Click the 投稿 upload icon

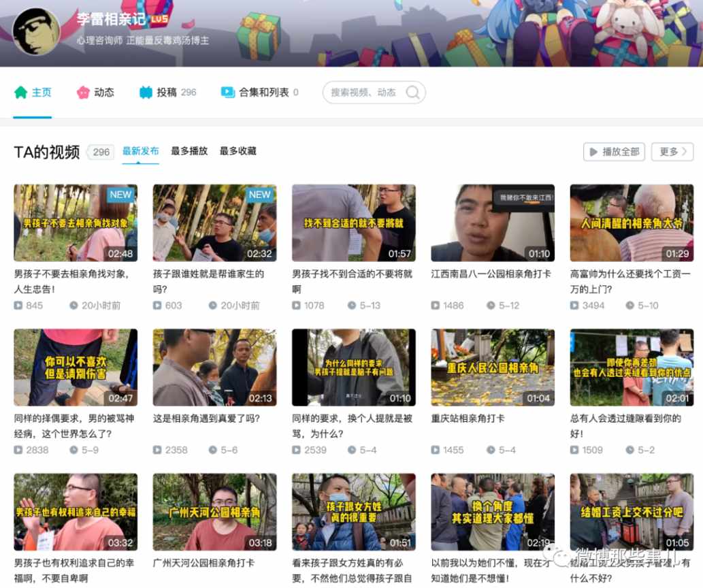(x=144, y=93)
